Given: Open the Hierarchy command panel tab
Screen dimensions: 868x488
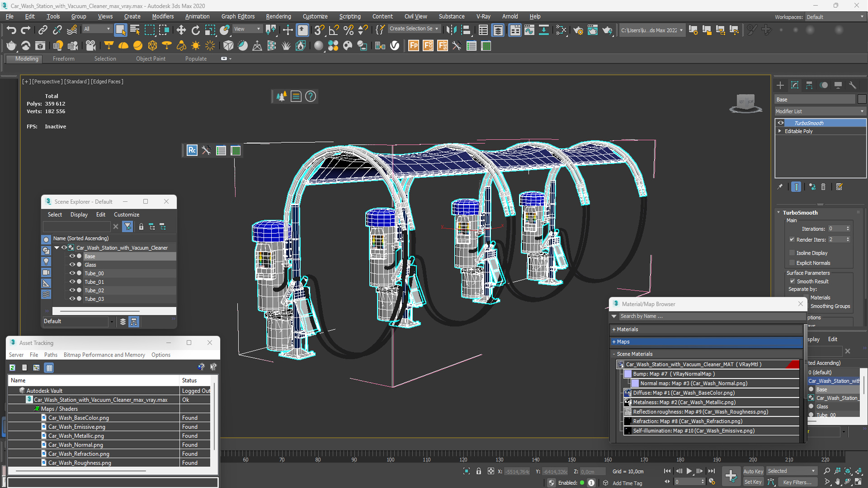Looking at the screenshot, I should tap(809, 85).
